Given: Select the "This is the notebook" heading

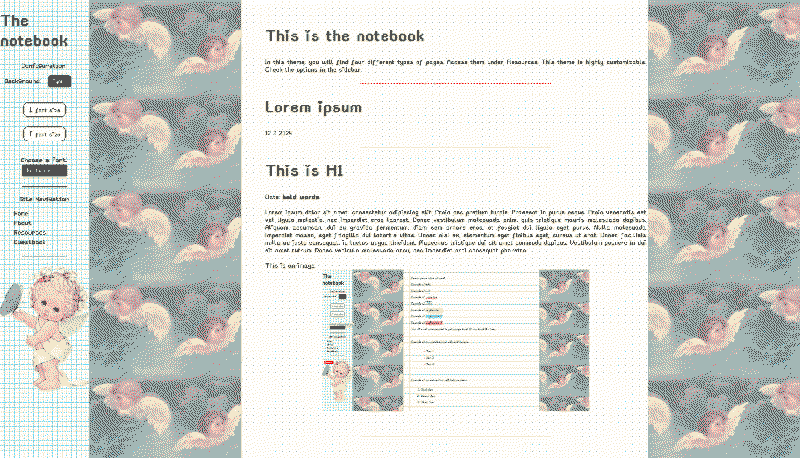Looking at the screenshot, I should tap(344, 36).
